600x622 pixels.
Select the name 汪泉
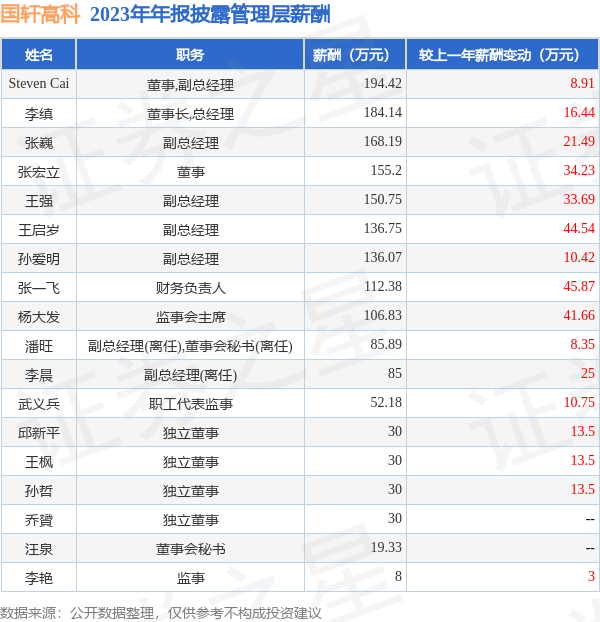point(38,549)
